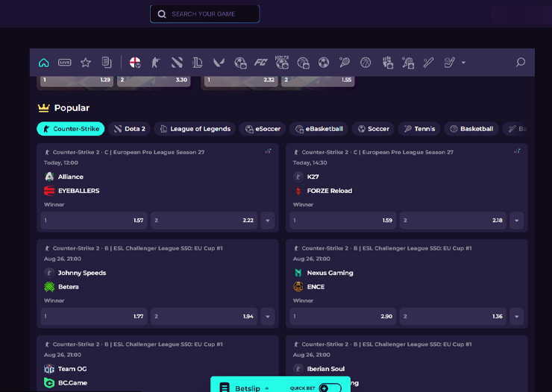Expand more markets for Nexus Gaming vs ENCE
The height and width of the screenshot is (392, 552).
coord(517,317)
